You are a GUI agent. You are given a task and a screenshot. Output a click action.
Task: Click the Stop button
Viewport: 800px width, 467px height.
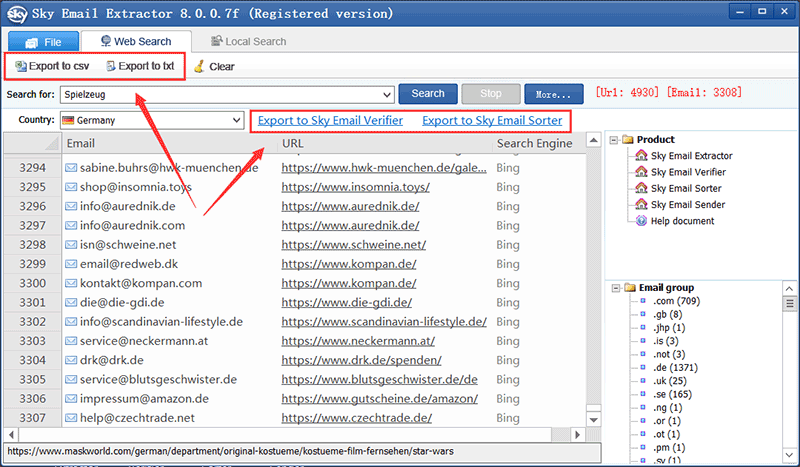pyautogui.click(x=491, y=94)
